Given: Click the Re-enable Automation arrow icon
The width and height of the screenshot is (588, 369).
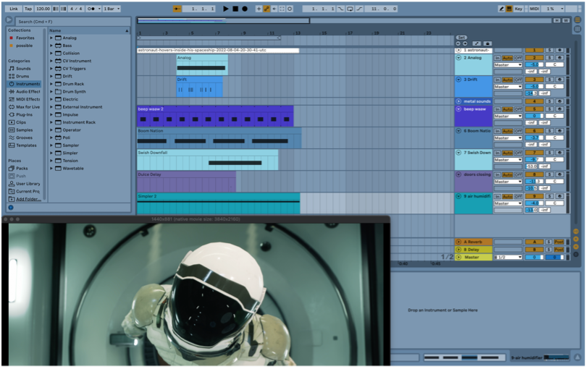Looking at the screenshot, I should pyautogui.click(x=274, y=9).
